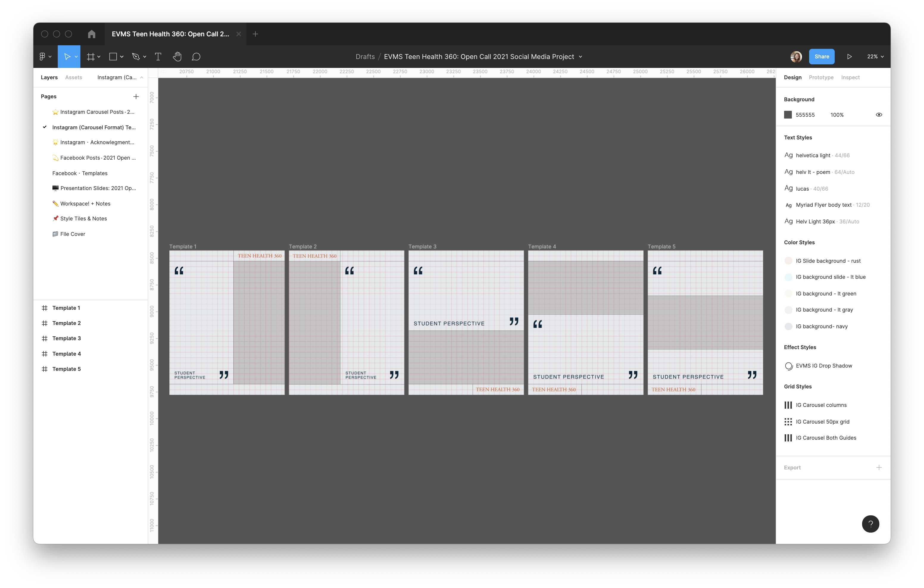Close the EVMS Teen Health 360 tab
Viewport: 924px width, 588px height.
pyautogui.click(x=239, y=34)
